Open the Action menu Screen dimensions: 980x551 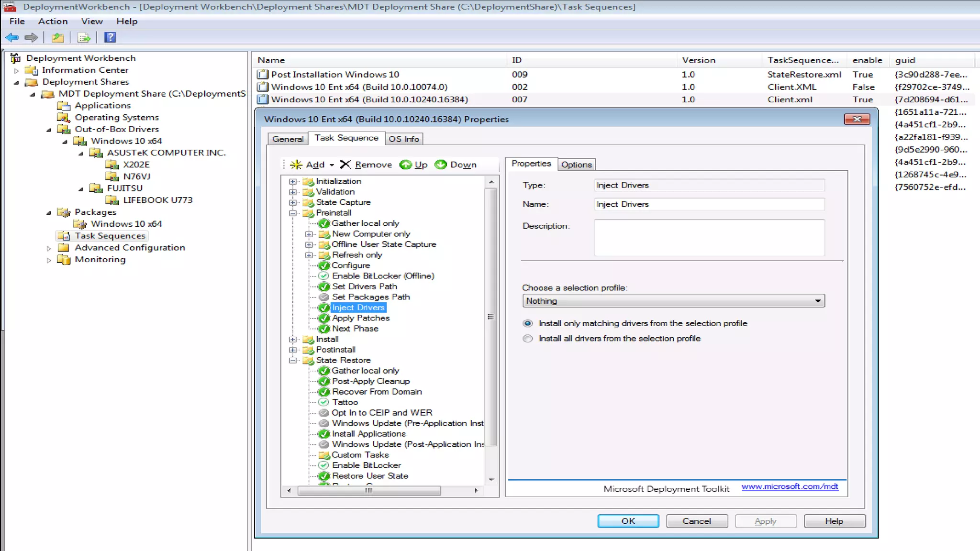(53, 21)
